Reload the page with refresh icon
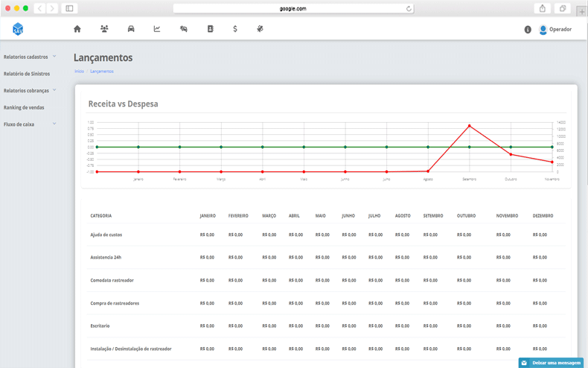588x368 pixels. tap(409, 9)
